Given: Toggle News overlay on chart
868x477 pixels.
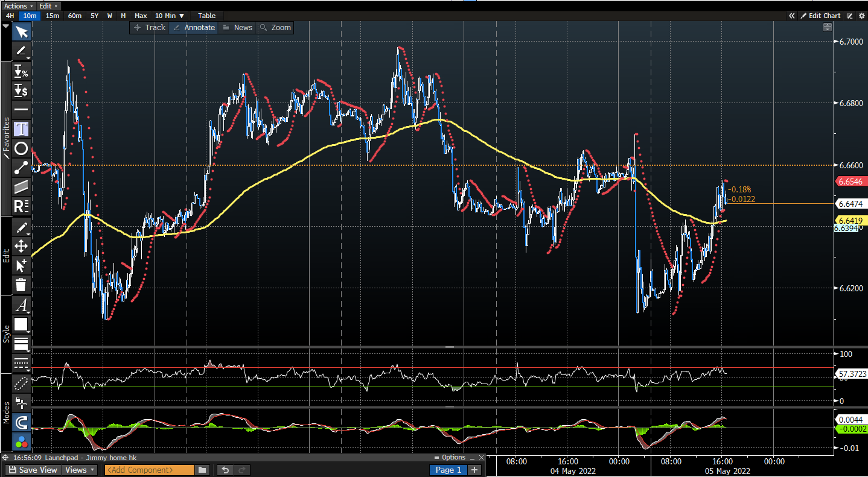Looking at the screenshot, I should point(237,28).
